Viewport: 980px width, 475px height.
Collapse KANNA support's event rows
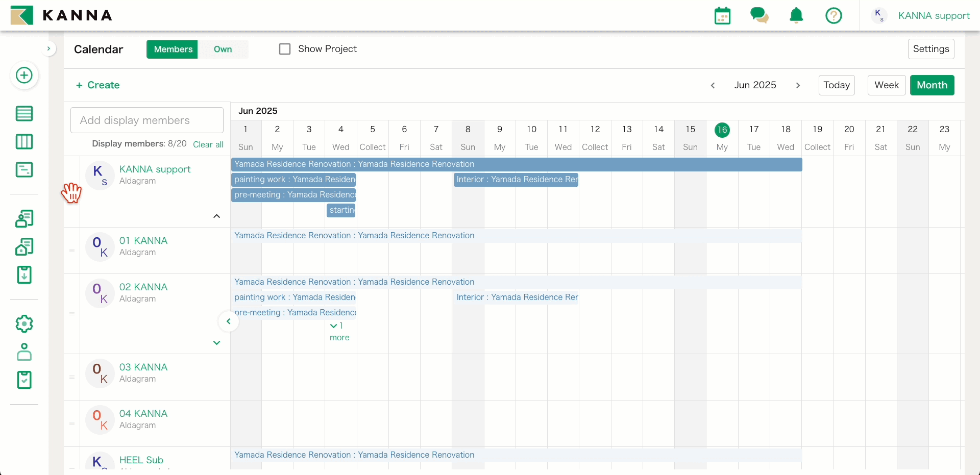tap(216, 216)
